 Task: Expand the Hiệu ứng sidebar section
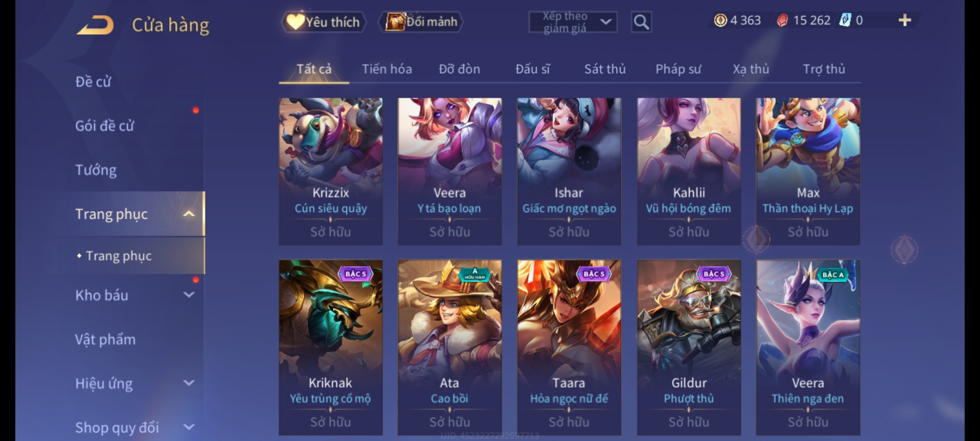189,383
